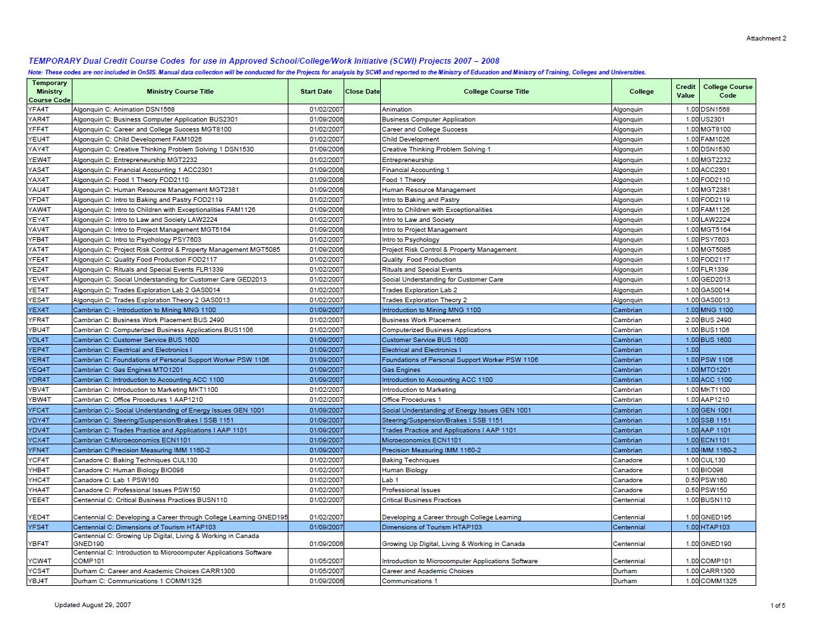Click the "Close Date" column header

(362, 92)
